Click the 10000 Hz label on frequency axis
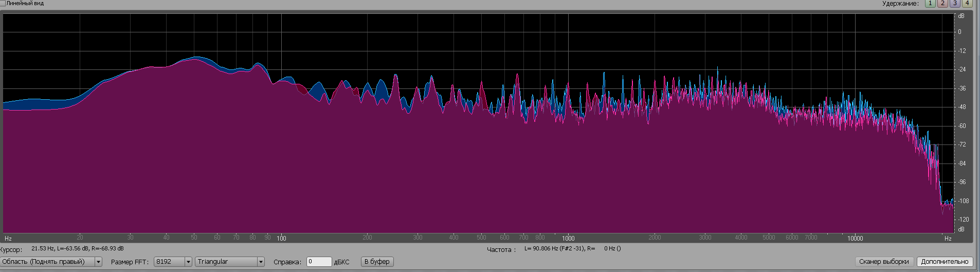980x272 pixels. click(855, 238)
